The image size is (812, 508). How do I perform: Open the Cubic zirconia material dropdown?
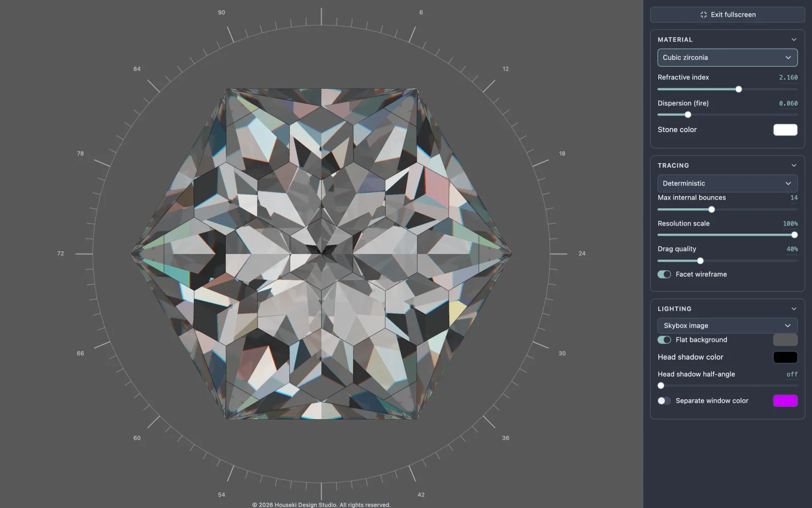(727, 57)
